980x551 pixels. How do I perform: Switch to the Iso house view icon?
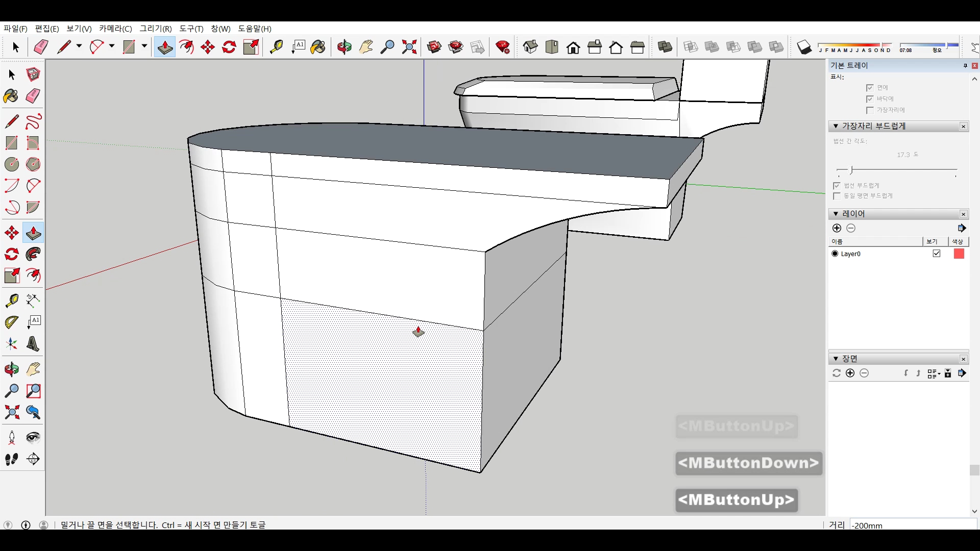coord(530,47)
